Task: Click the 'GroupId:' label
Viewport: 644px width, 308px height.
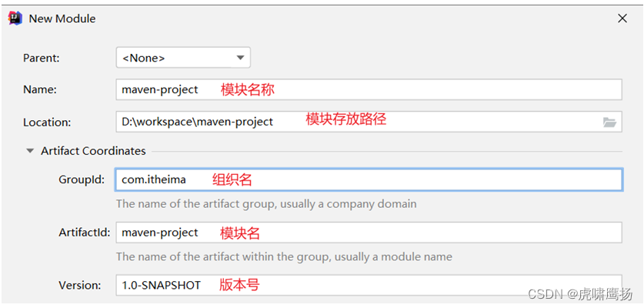Action: coord(82,179)
